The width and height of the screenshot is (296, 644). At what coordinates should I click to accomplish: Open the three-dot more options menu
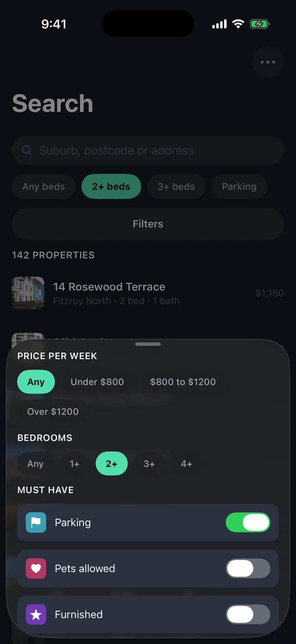click(x=268, y=62)
